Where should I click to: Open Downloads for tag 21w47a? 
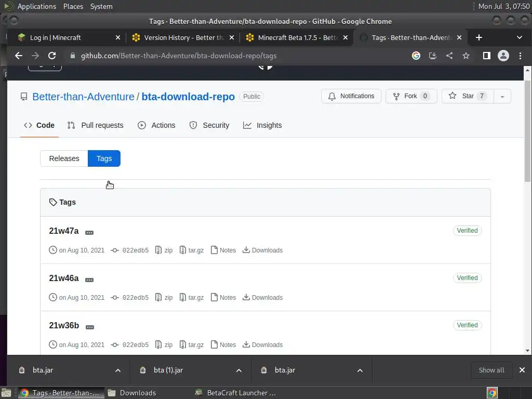262,250
